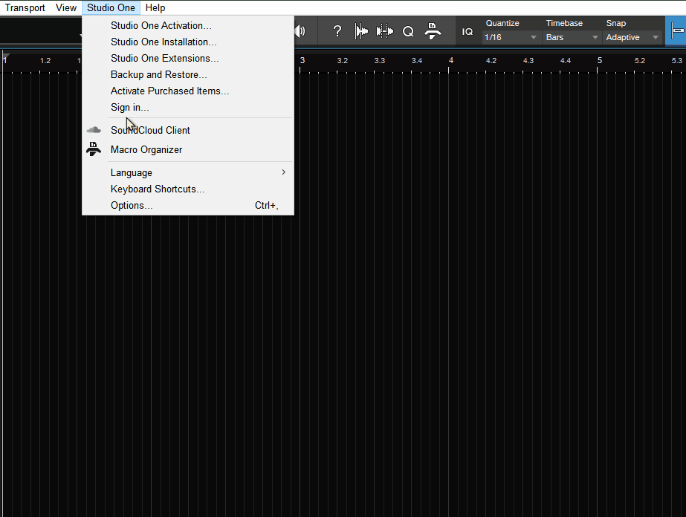This screenshot has height=517, width=686.
Task: Click bar 4 on the timeline ruler
Action: [451, 60]
